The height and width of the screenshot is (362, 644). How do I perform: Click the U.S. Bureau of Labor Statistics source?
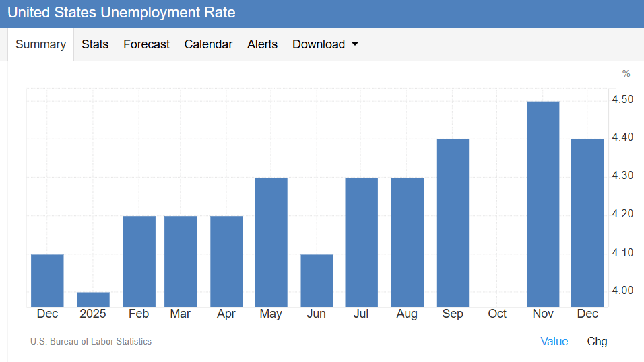[x=91, y=342]
